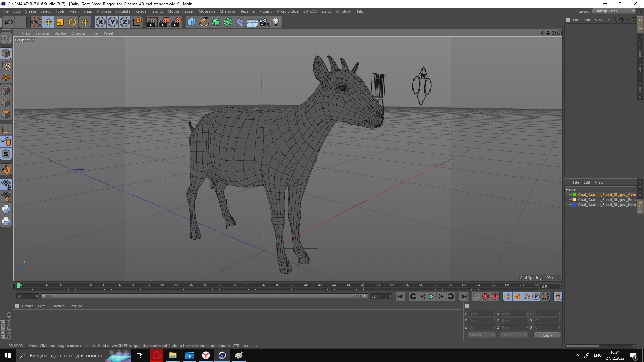Switch to the Takes side tab
This screenshot has width=644, height=362.
click(x=640, y=40)
